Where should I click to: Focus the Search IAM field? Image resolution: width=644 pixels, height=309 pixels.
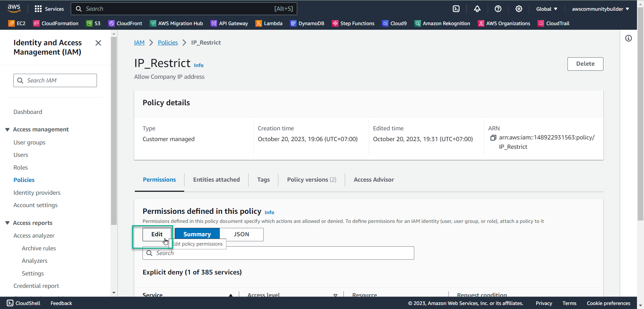(x=55, y=80)
